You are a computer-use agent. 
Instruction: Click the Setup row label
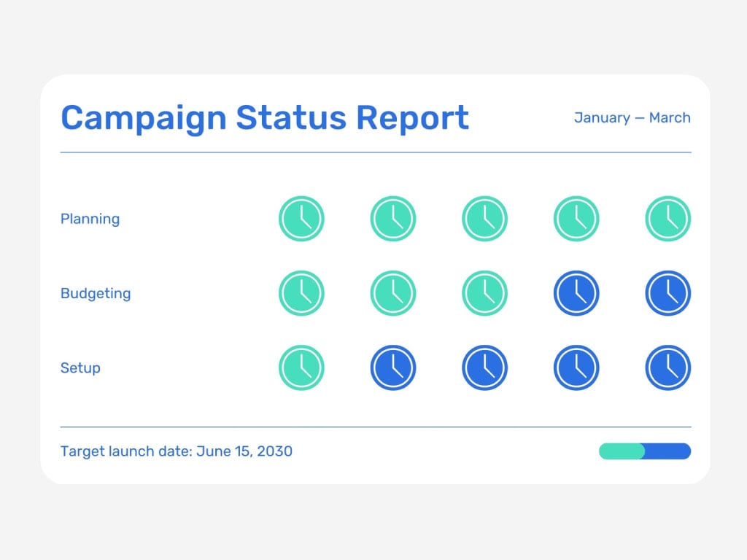(x=80, y=367)
